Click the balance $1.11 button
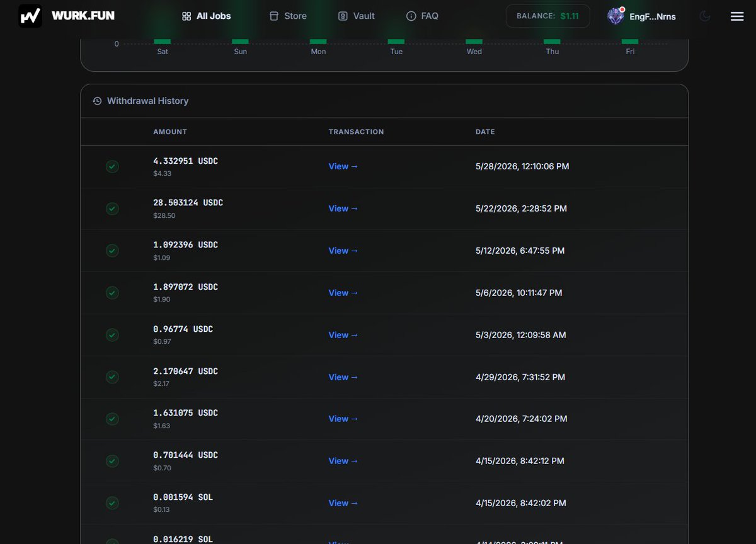 coord(547,16)
